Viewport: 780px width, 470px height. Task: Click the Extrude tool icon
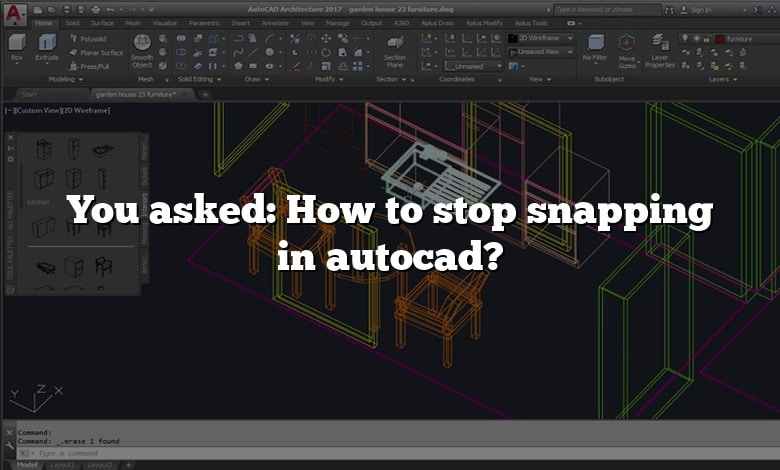(47, 43)
